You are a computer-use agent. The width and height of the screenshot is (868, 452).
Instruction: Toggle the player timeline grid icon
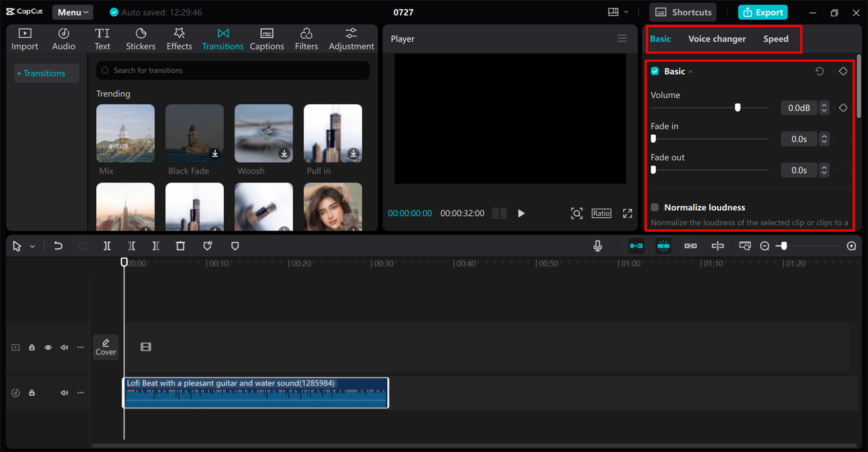point(499,213)
